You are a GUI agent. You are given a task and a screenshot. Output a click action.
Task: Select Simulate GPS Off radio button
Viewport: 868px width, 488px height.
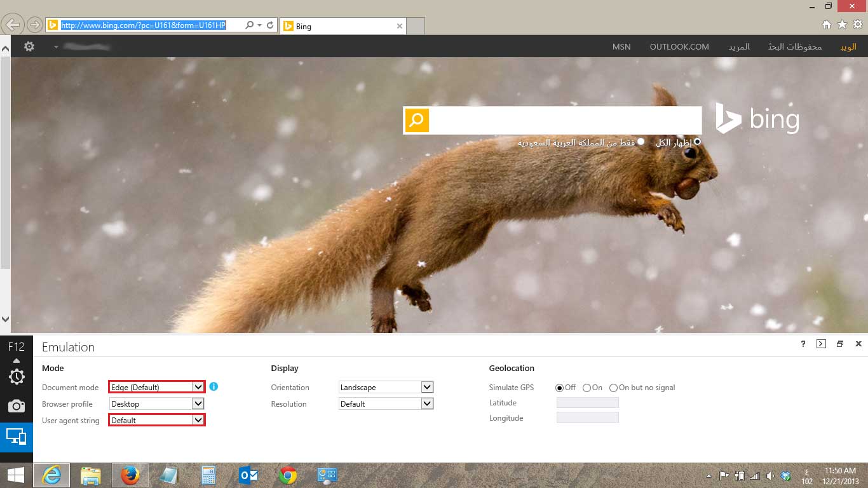560,388
